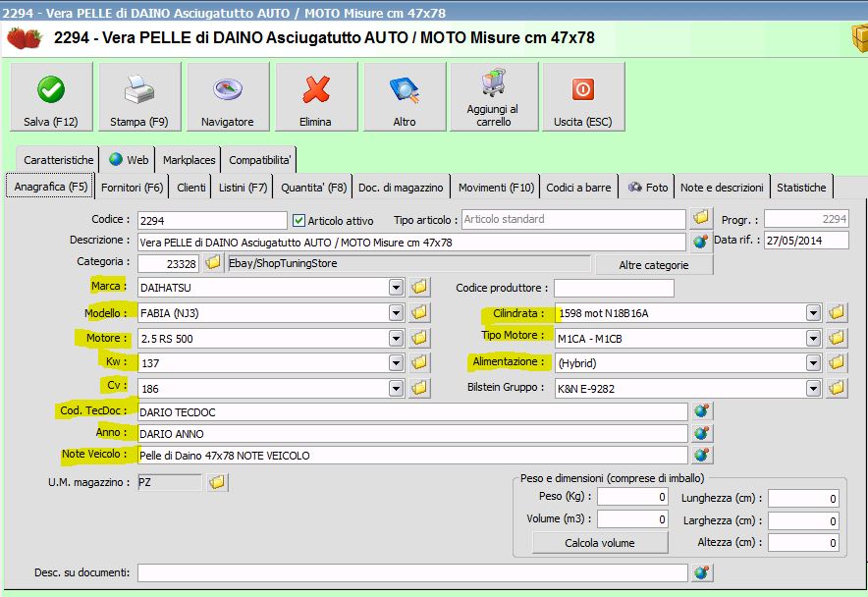Open the Altro magnifier button
The image size is (868, 597).
click(x=405, y=96)
